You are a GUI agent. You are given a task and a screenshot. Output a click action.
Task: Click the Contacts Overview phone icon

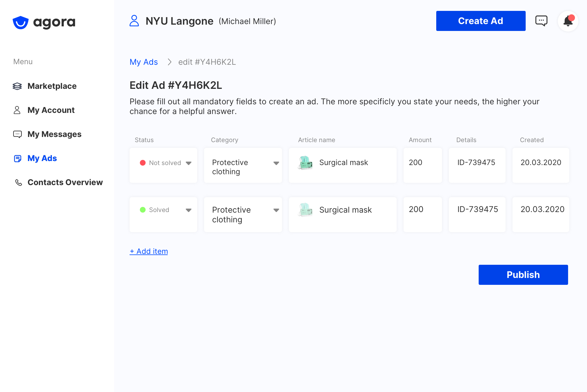[18, 183]
